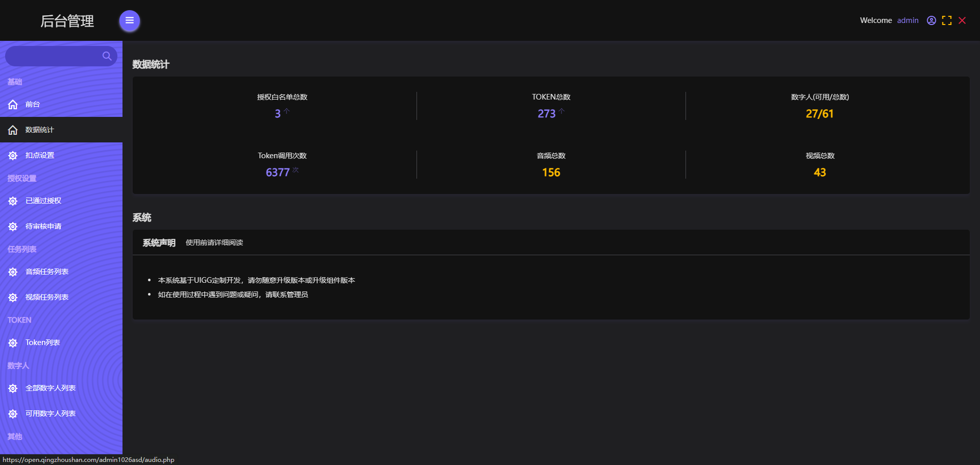The height and width of the screenshot is (465, 980).
Task: Open 音频任务列表 from the sidebar
Action: (x=47, y=272)
